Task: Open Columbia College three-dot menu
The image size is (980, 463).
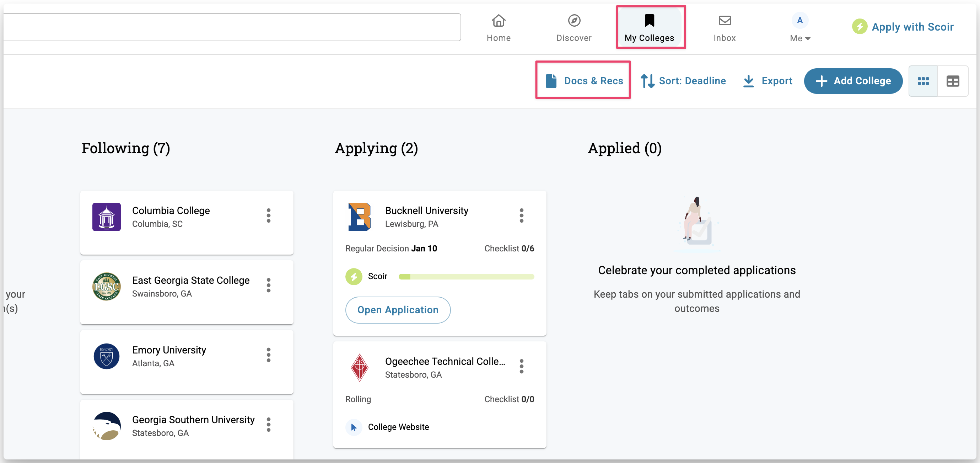Action: tap(269, 215)
